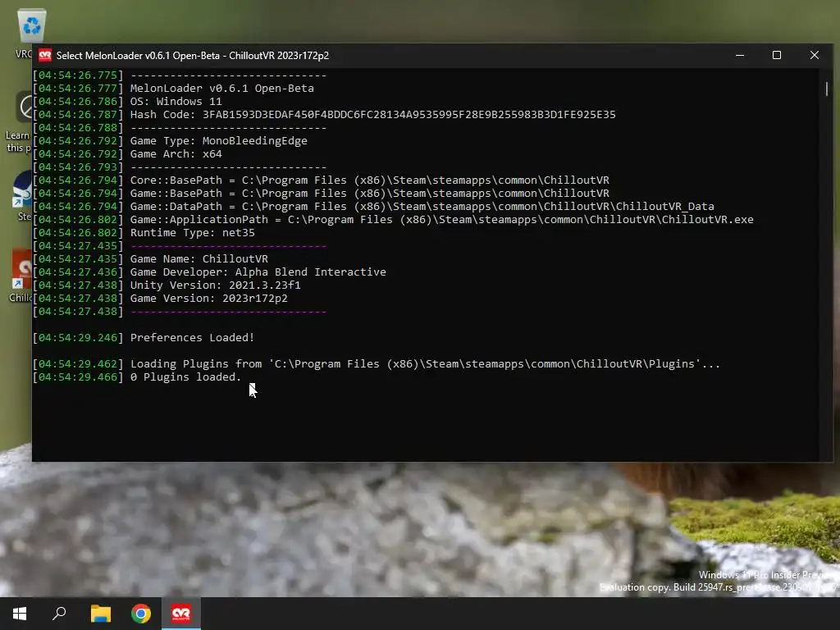
Task: Click timestamp 04:54:29.466
Action: [x=78, y=377]
